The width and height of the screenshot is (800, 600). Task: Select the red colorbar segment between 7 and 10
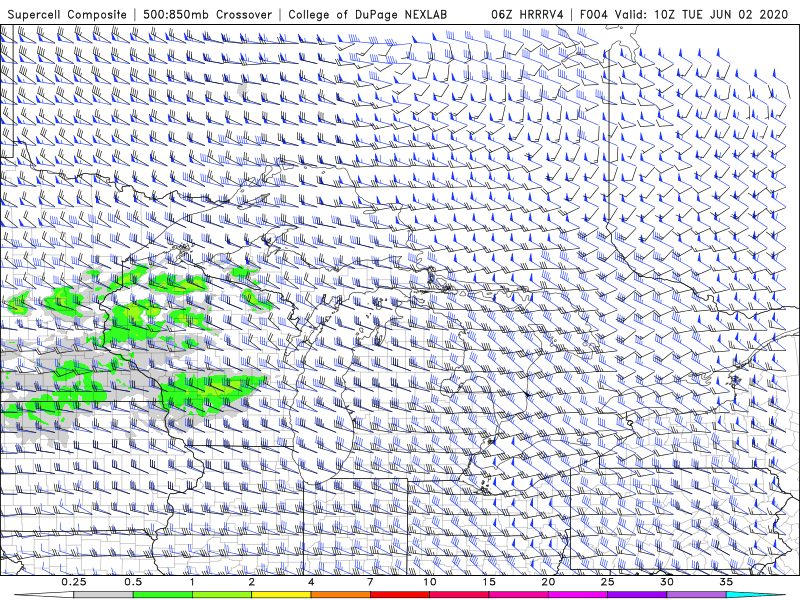(400, 595)
